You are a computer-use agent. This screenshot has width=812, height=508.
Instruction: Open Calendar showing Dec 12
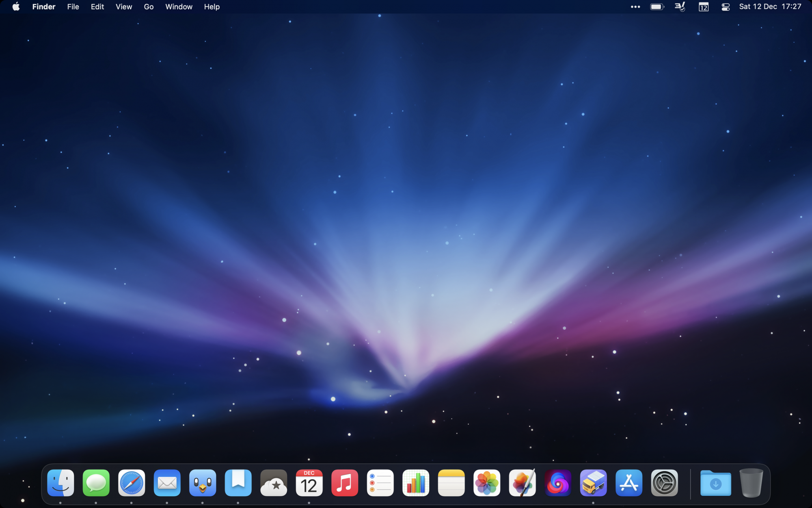(309, 483)
